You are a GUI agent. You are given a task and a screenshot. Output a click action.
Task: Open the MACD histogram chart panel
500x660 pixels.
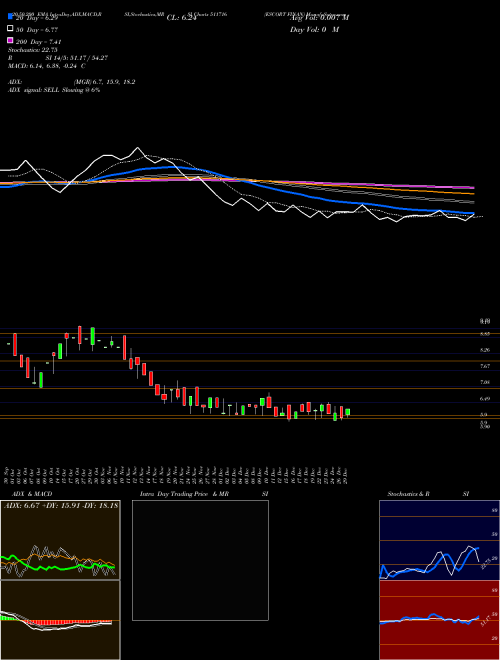[60, 620]
